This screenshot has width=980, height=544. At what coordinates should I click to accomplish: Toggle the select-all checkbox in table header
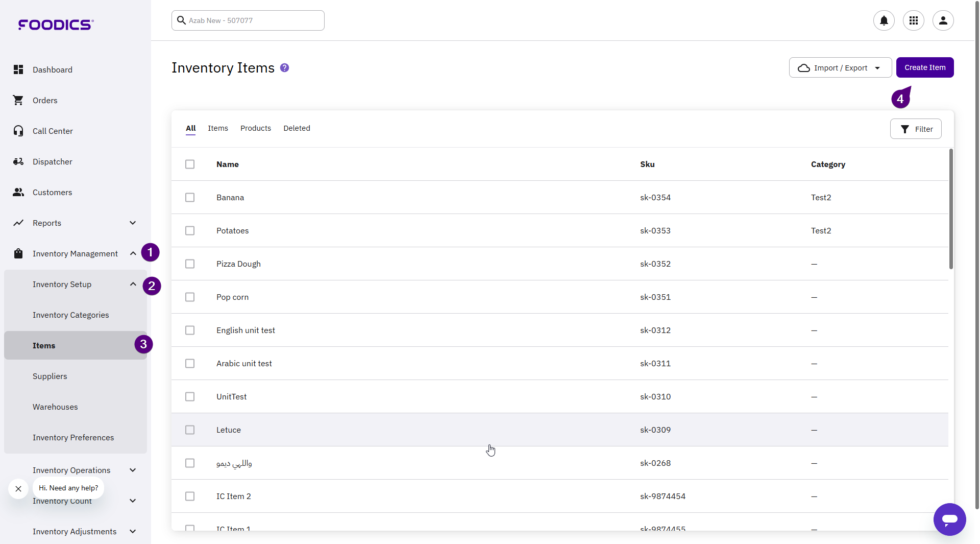[190, 164]
